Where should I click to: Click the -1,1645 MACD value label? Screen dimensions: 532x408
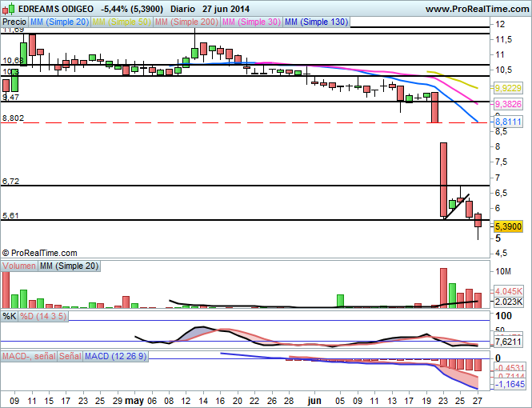click(510, 384)
